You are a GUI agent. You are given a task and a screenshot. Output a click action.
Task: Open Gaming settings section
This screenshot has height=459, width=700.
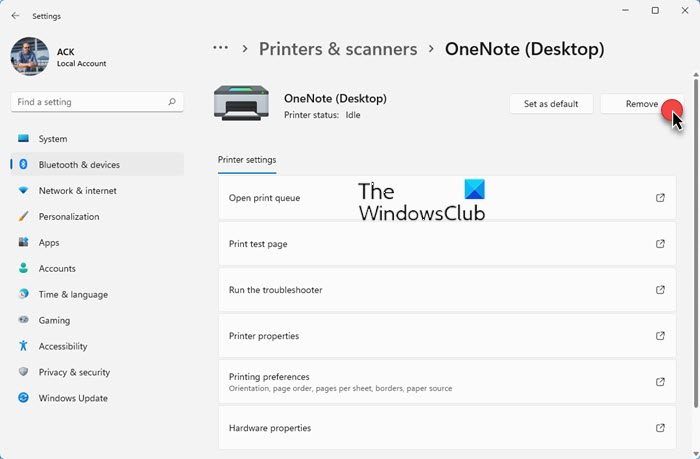pos(54,321)
